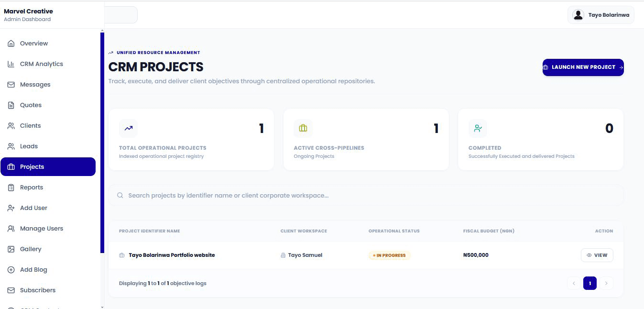Click the Project Identifier Name column header

coord(149,231)
